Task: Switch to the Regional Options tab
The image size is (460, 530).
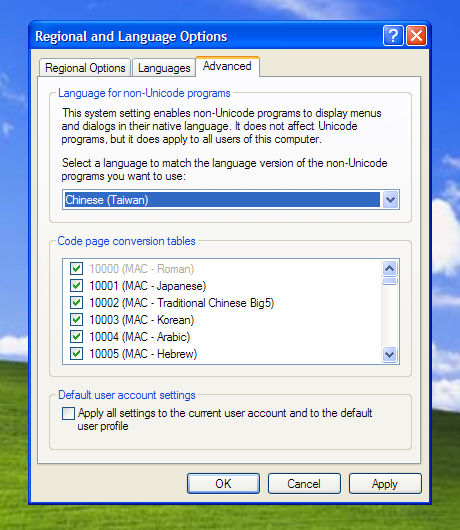Action: (x=85, y=68)
